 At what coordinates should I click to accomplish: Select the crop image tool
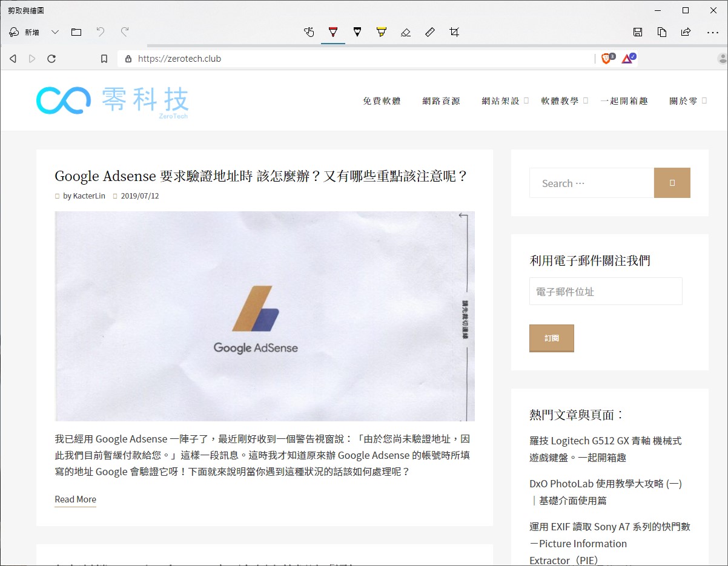pyautogui.click(x=454, y=32)
